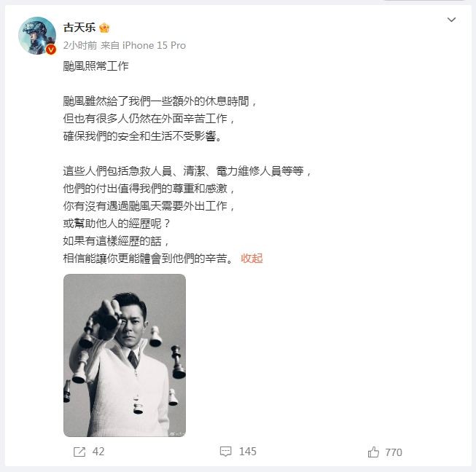Screen dimensions: 476x472
Task: Click the repost share icon
Action: 79,452
